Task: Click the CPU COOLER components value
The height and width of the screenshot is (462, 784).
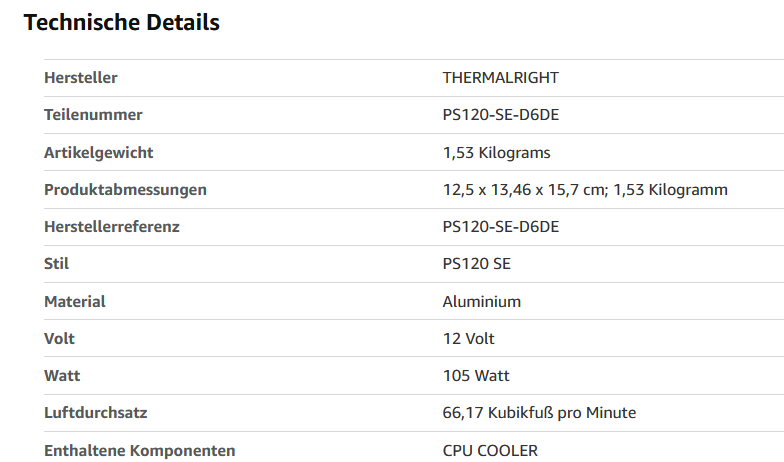Action: coord(490,450)
